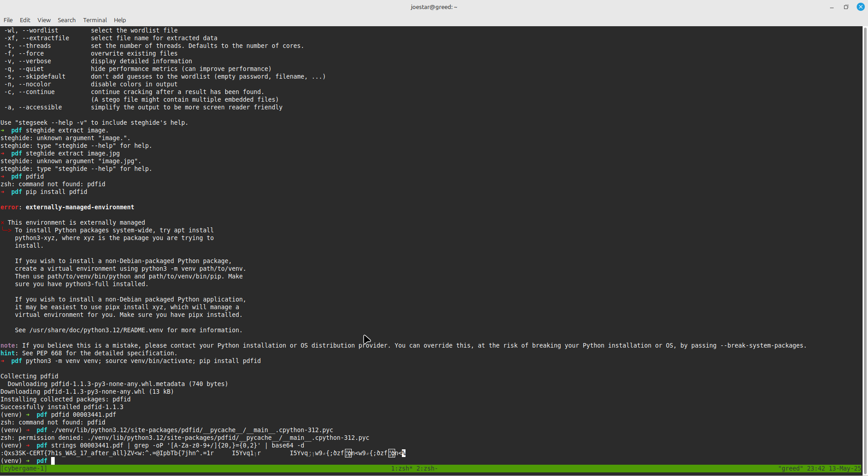Open the Edit menu

(25, 20)
